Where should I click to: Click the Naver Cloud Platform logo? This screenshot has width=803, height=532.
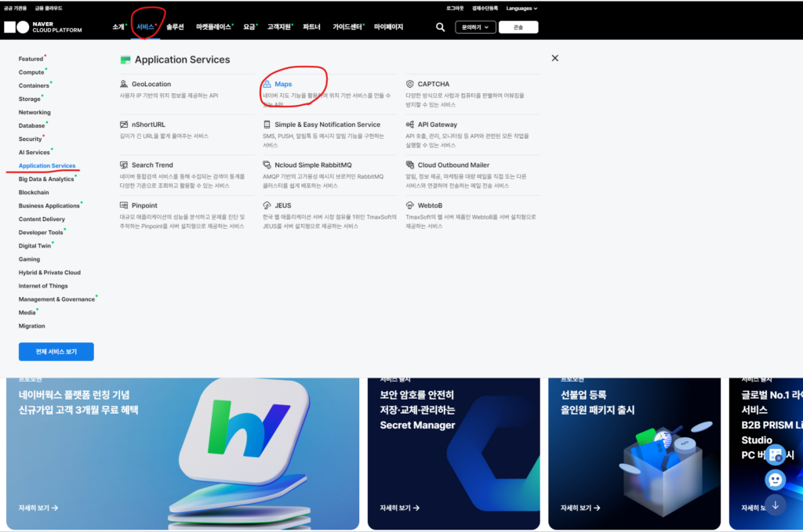tap(43, 27)
